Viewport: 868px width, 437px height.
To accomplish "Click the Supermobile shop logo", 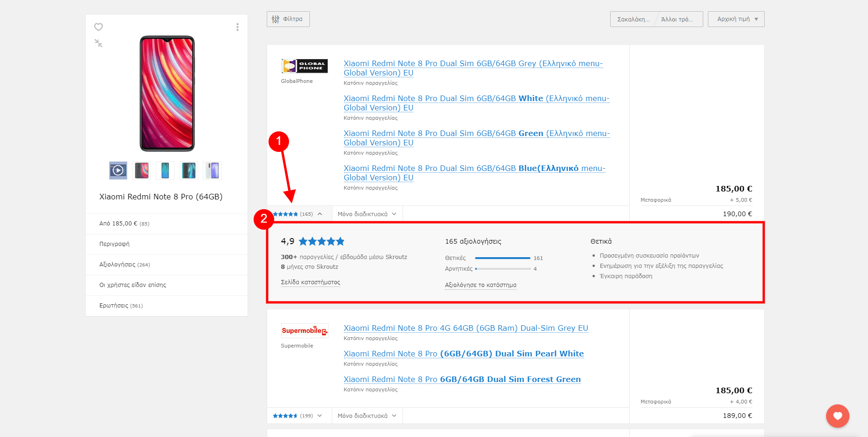I will point(304,331).
